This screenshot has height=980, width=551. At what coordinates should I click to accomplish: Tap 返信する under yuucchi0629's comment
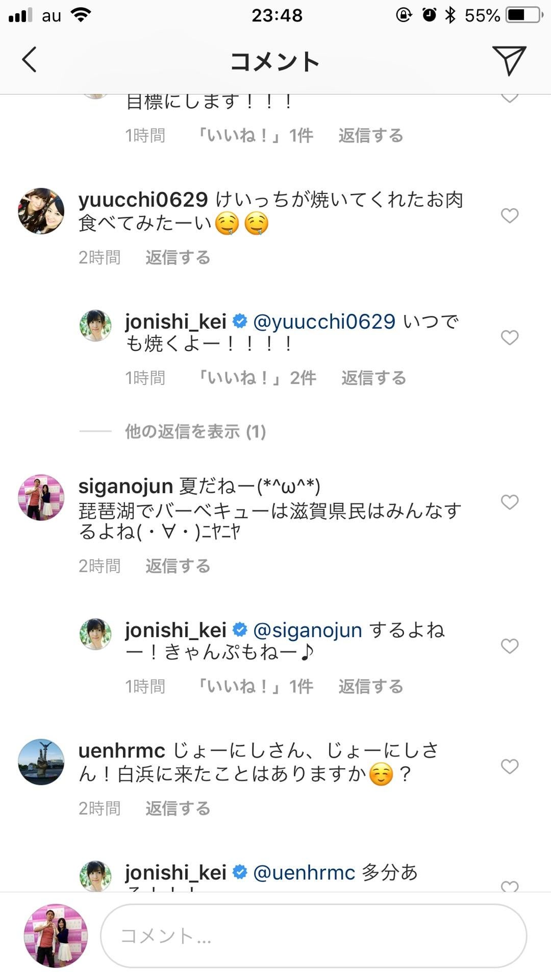(178, 257)
